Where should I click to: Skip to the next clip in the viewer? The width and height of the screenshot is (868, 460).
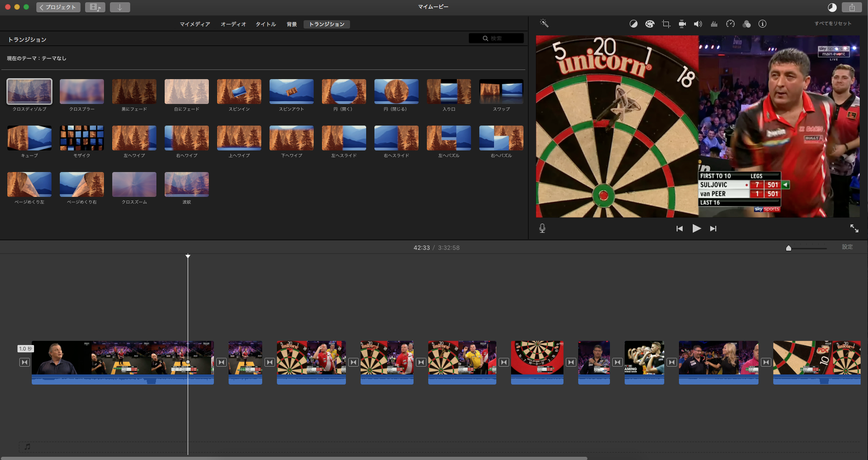click(713, 229)
